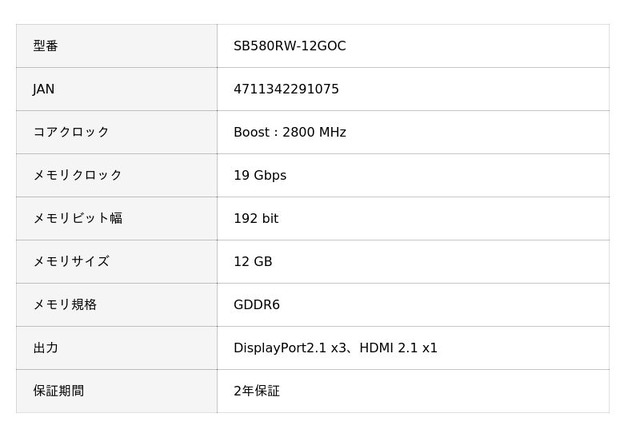Image resolution: width=640 pixels, height=437 pixels.
Task: Click the HDMI 2.1 x1 text
Action: [x=398, y=348]
